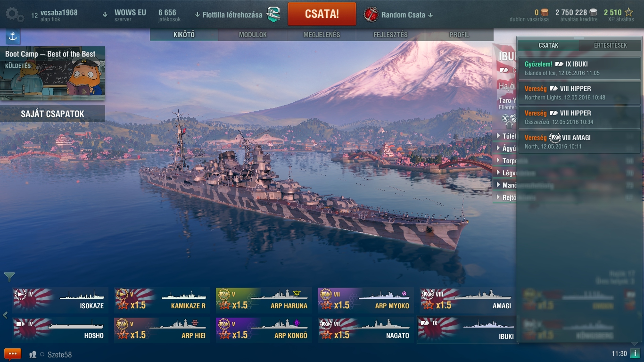The width and height of the screenshot is (644, 362).
Task: Click the doubloon coin icon
Action: tap(545, 13)
